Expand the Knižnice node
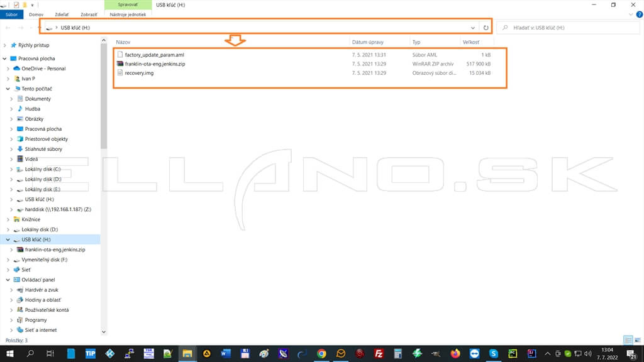The width and height of the screenshot is (644, 362). (8, 219)
